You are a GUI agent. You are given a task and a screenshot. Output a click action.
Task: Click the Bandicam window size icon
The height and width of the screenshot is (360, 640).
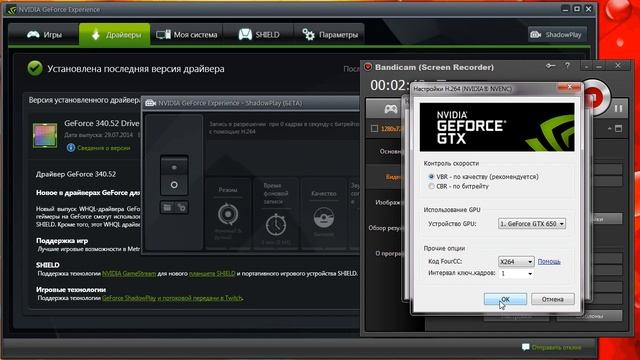[x=619, y=129]
